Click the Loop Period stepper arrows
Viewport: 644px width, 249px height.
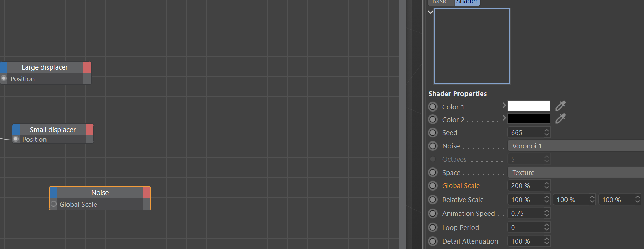coord(547,227)
